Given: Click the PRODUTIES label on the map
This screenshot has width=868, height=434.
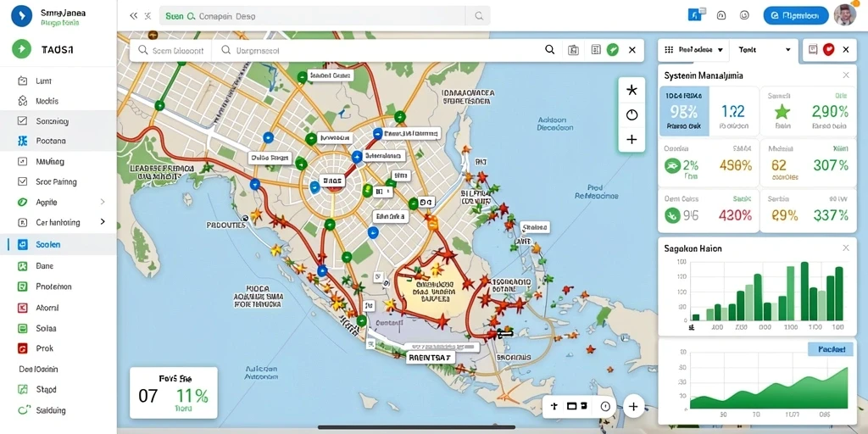Looking at the screenshot, I should tap(225, 225).
